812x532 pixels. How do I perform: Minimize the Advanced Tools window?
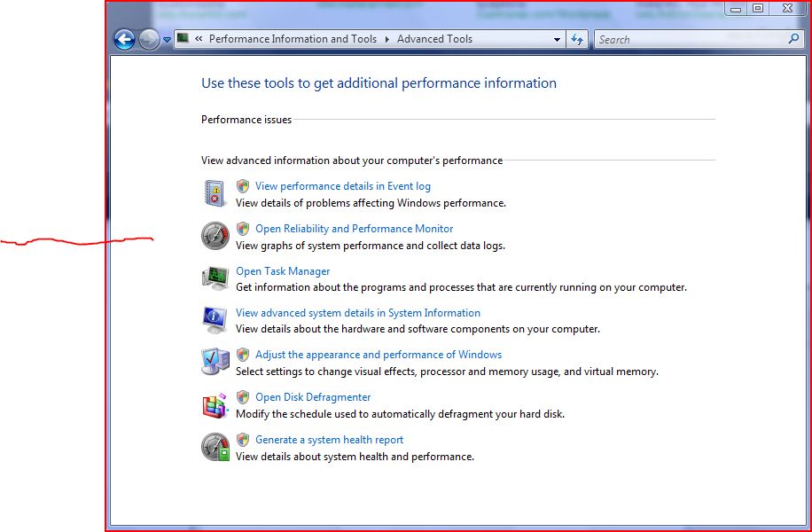coord(736,8)
